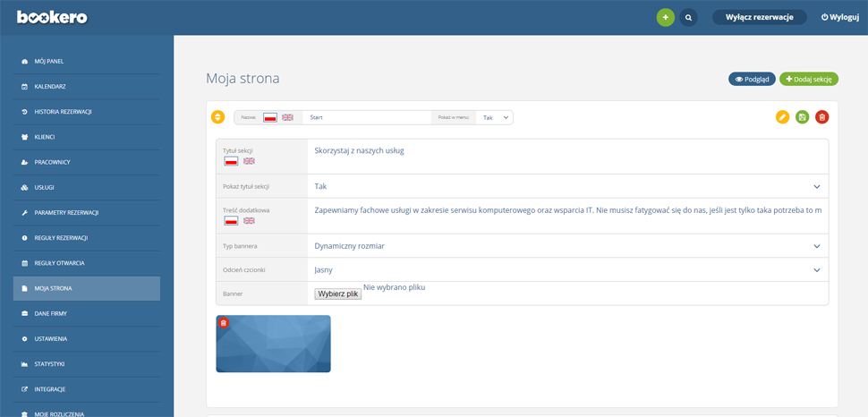The height and width of the screenshot is (417, 868).
Task: Open Usługi sidebar item
Action: point(87,187)
